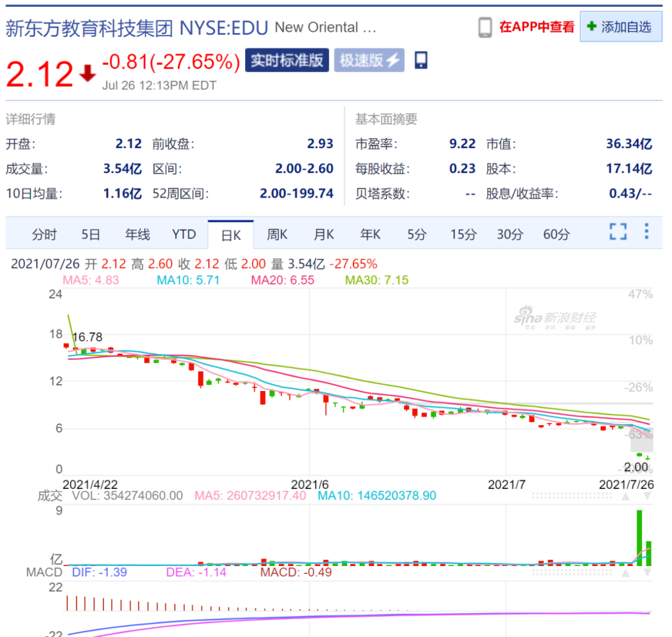Select the 实时标准版 mode button

tap(287, 60)
